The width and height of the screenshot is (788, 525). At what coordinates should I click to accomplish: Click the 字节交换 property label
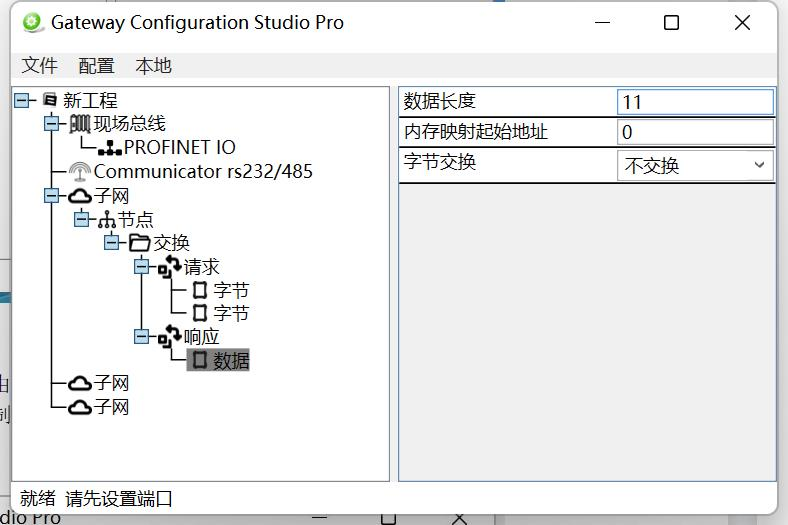pyautogui.click(x=440, y=162)
